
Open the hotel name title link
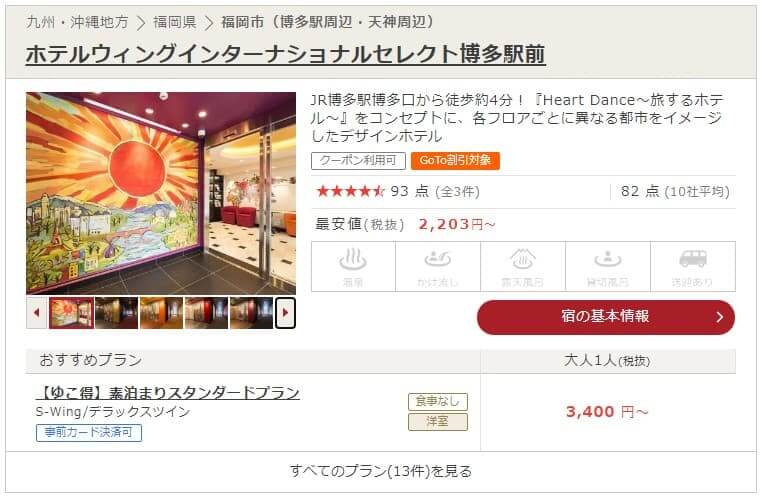(285, 54)
